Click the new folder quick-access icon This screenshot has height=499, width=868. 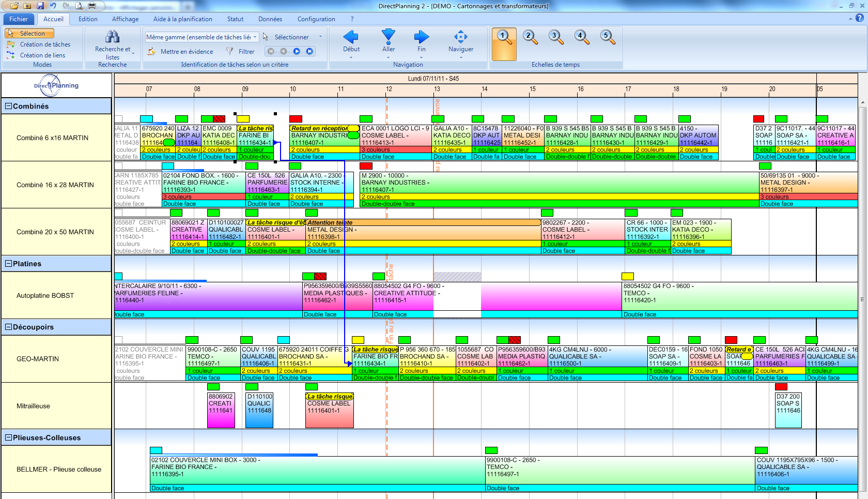[x=27, y=6]
